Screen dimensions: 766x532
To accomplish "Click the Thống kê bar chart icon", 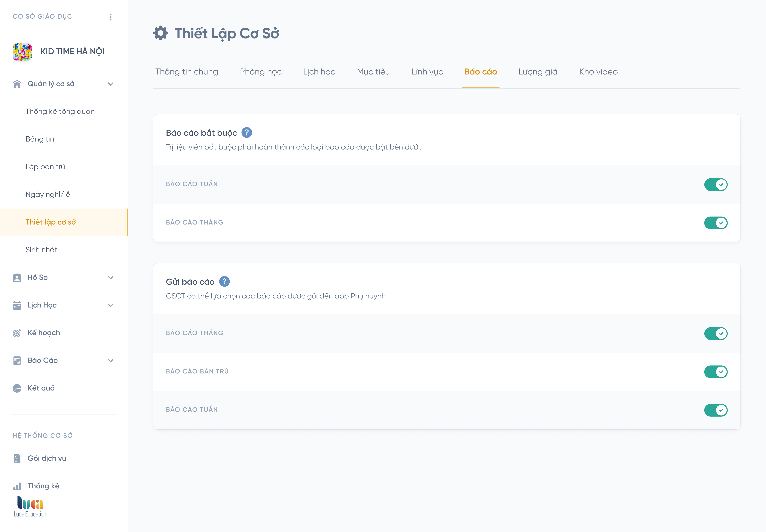I will 17,486.
